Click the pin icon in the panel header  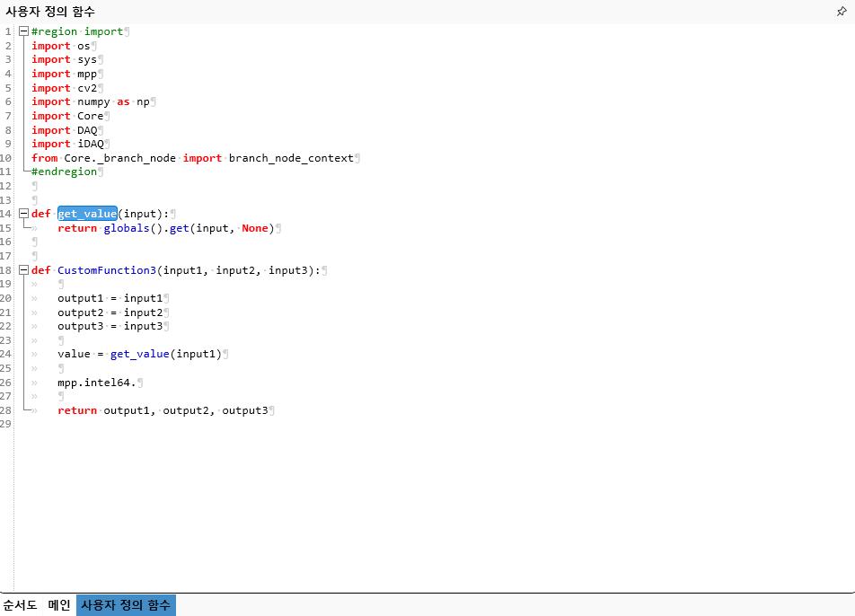[842, 12]
